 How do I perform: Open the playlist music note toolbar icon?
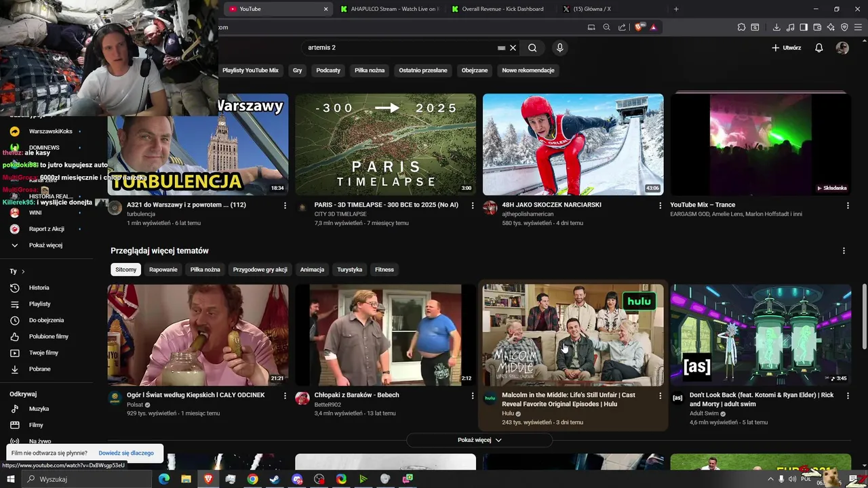pos(790,27)
